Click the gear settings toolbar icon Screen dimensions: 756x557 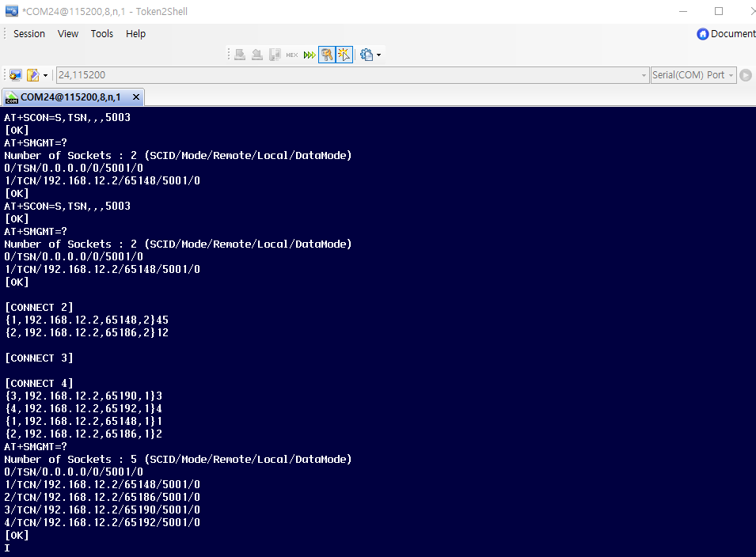(x=367, y=55)
